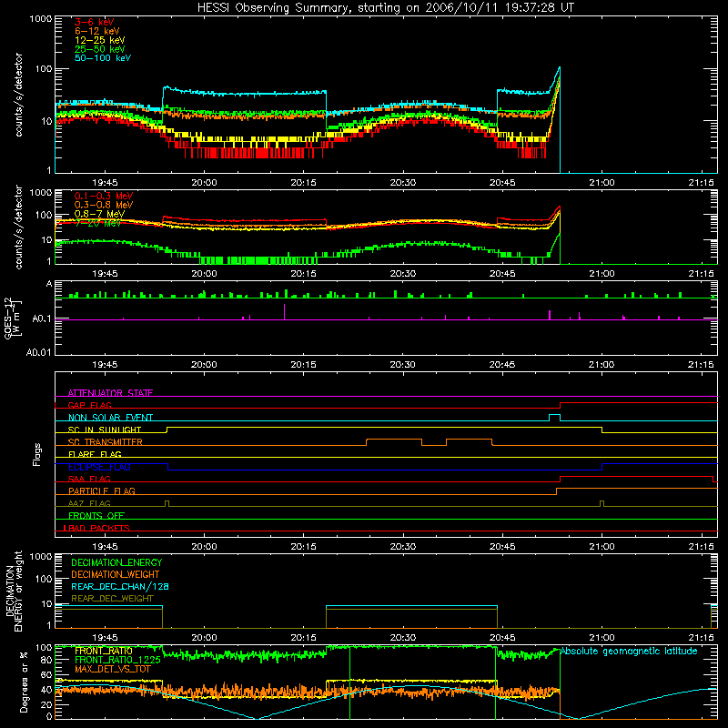728x728 pixels.
Task: Click the NON_SOLAR_EVENT pulse near 20:52
Action: pos(554,418)
